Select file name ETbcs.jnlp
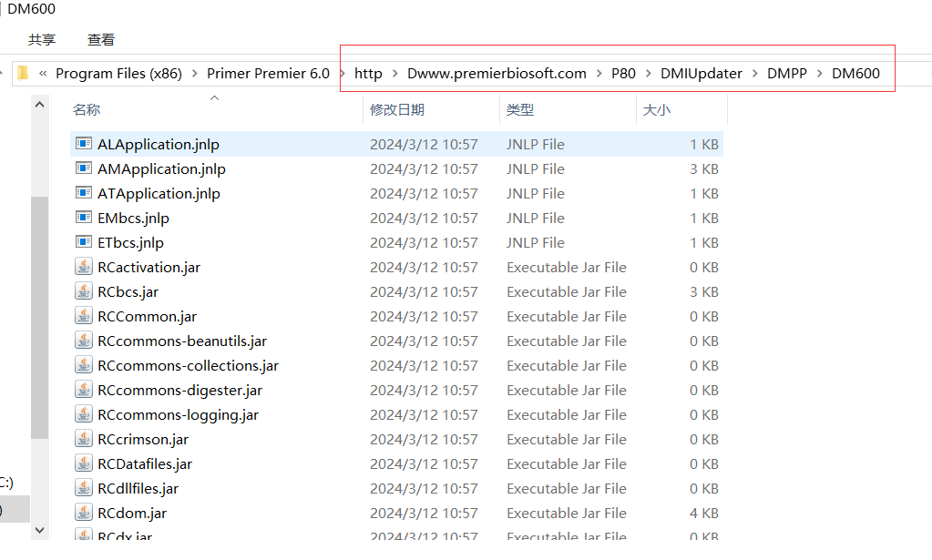Viewport: 932px width, 560px height. [x=131, y=243]
